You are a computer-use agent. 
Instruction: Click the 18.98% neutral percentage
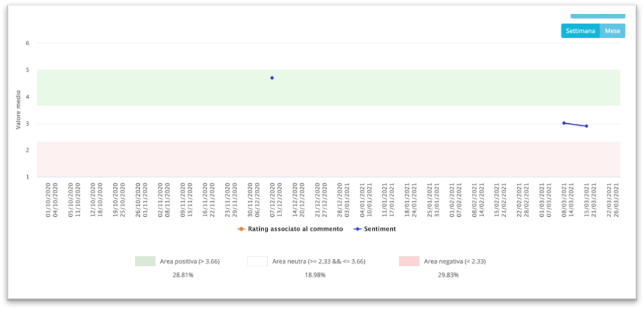[315, 275]
